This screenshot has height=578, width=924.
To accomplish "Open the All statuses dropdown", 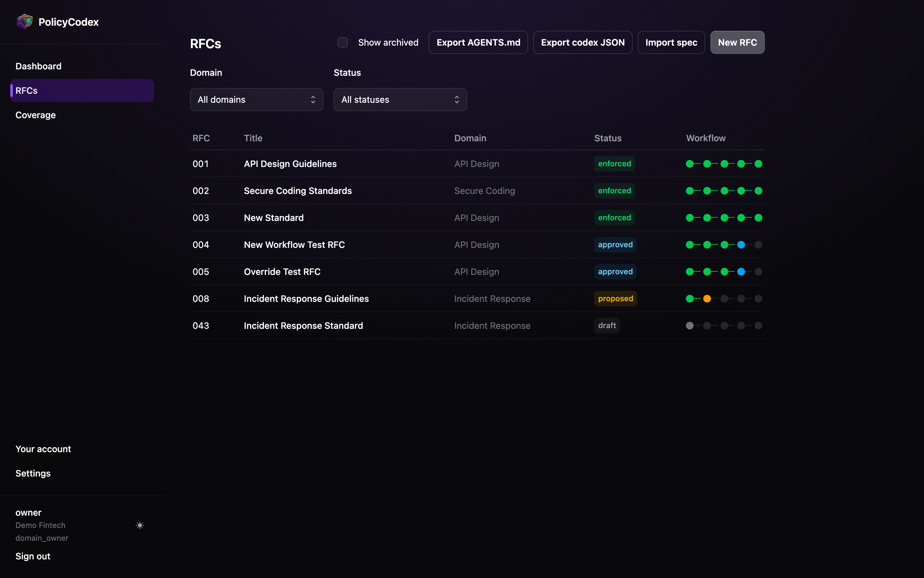I will point(400,100).
